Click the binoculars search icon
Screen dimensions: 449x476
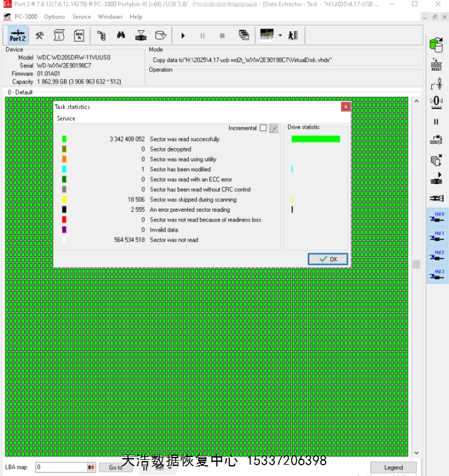pos(121,36)
